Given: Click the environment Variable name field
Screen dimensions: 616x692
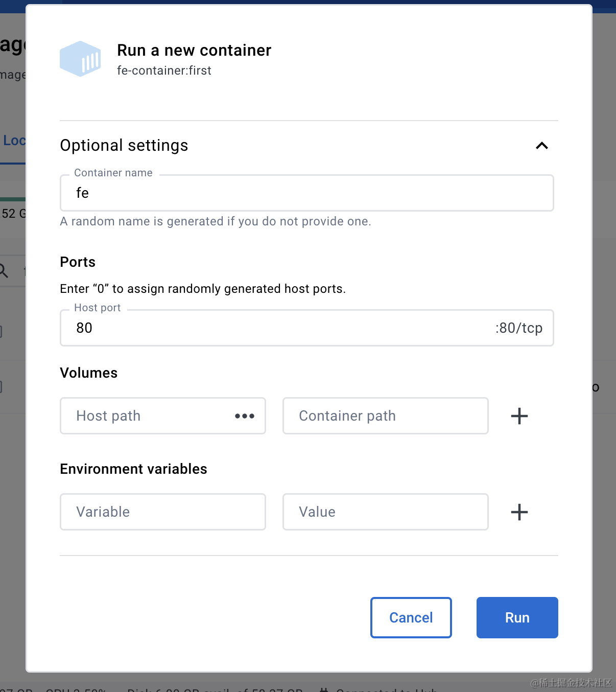Looking at the screenshot, I should point(162,512).
